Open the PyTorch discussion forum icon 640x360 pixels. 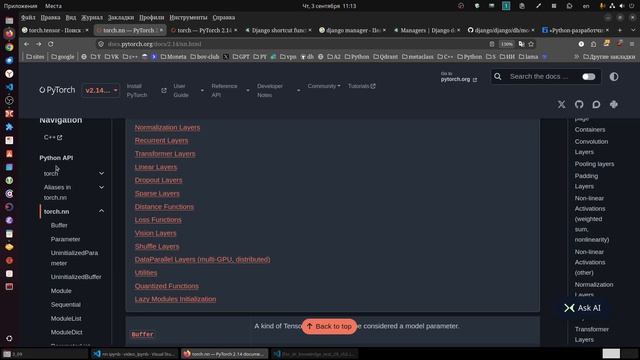[596, 104]
